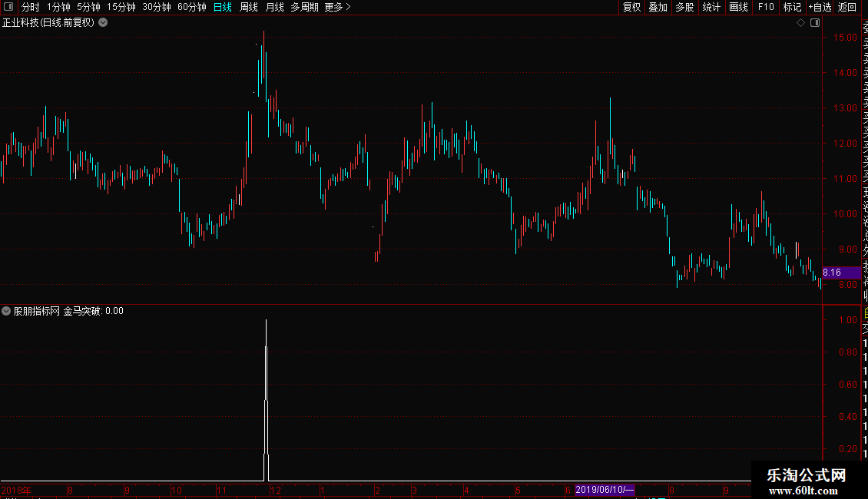Click the 2019/06/10 date marker
The height and width of the screenshot is (499, 868).
click(604, 490)
